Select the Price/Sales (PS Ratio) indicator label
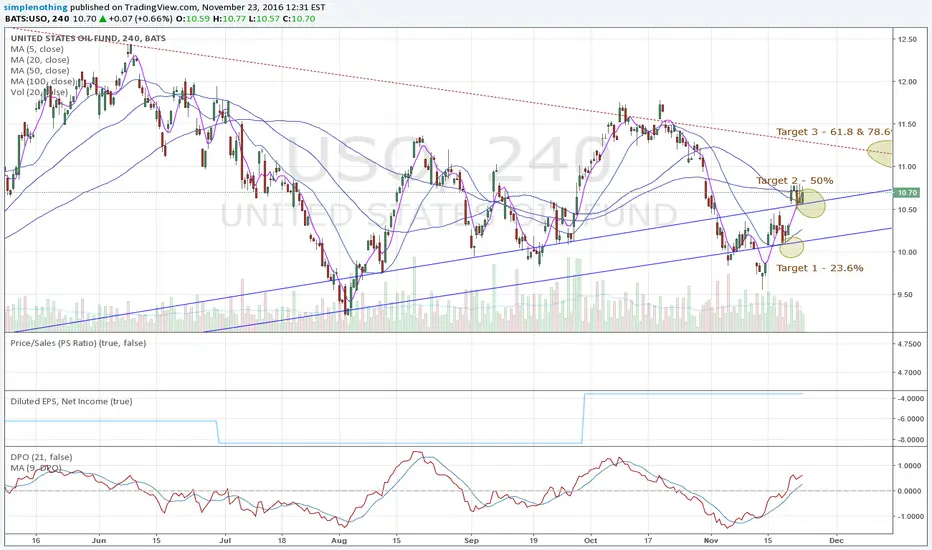This screenshot has height=550, width=932. (78, 342)
